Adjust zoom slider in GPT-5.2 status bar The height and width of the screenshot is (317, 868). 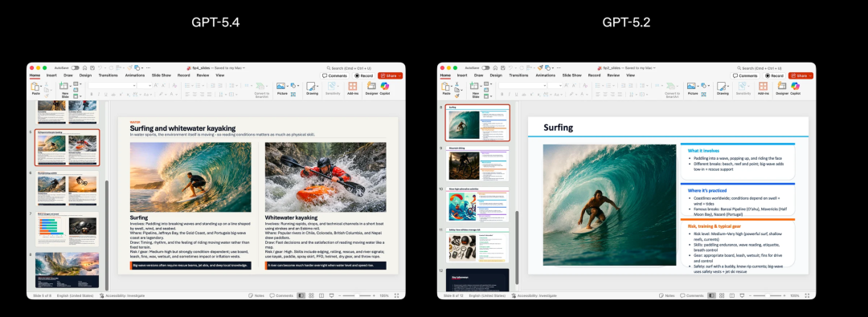768,295
